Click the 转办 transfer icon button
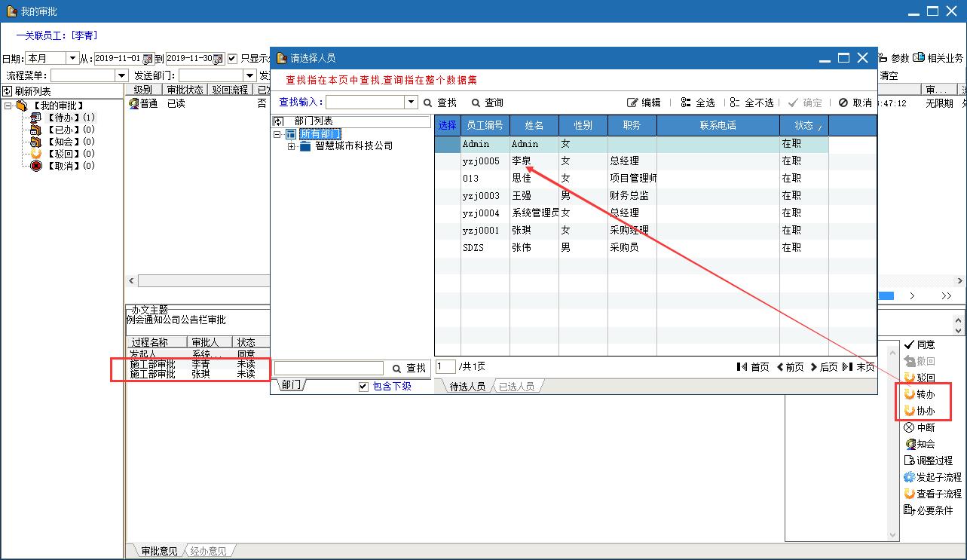This screenshot has height=560, width=967. pos(909,394)
